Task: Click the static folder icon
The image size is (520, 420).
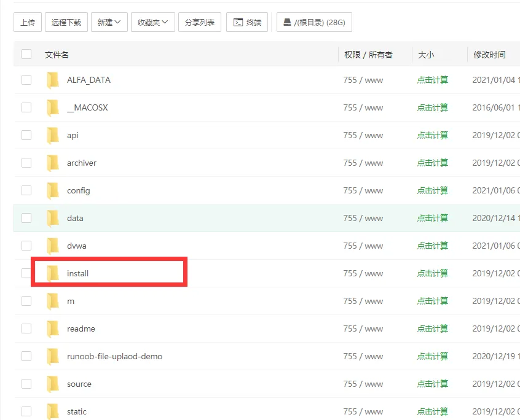Action: click(x=53, y=411)
